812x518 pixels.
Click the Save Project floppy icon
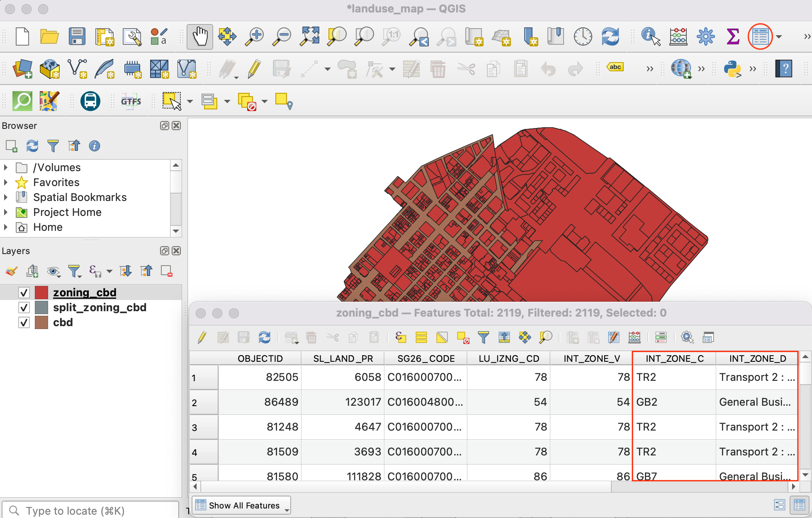point(77,37)
